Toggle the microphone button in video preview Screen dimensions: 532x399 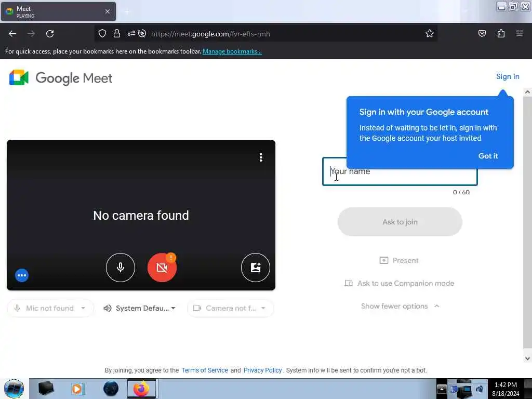point(120,268)
